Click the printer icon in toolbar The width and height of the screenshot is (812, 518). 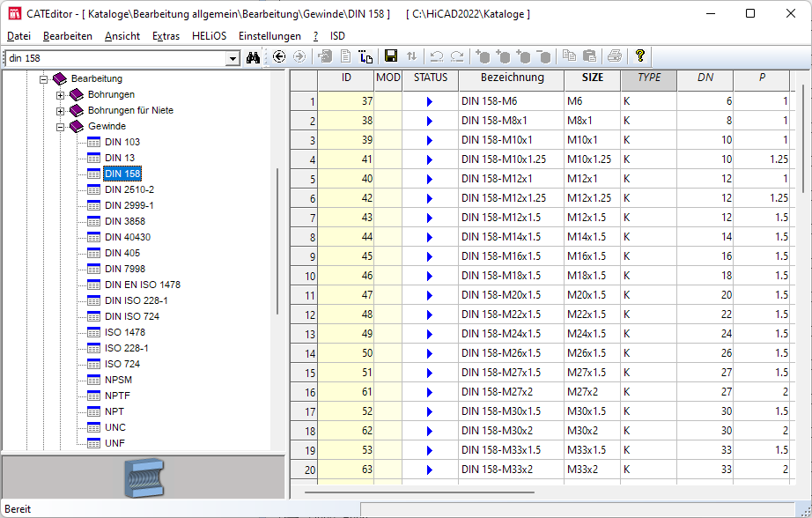click(x=614, y=56)
